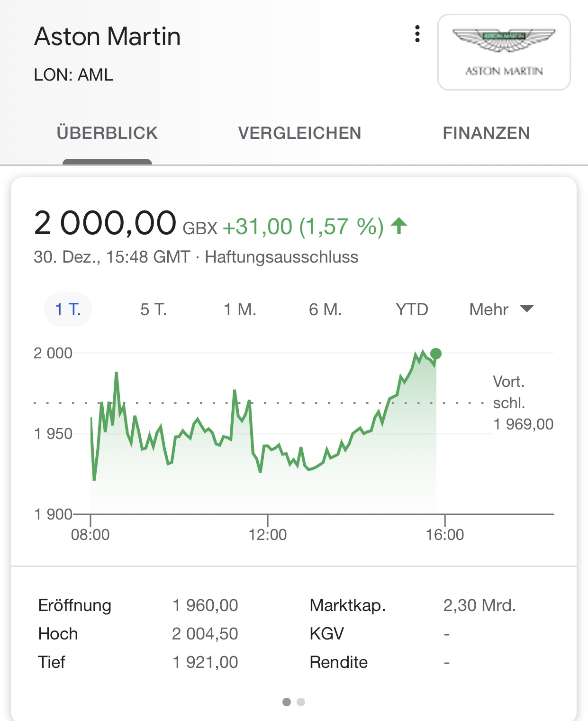Select the first stats page dot
Screen dimensions: 588x721
(287, 702)
